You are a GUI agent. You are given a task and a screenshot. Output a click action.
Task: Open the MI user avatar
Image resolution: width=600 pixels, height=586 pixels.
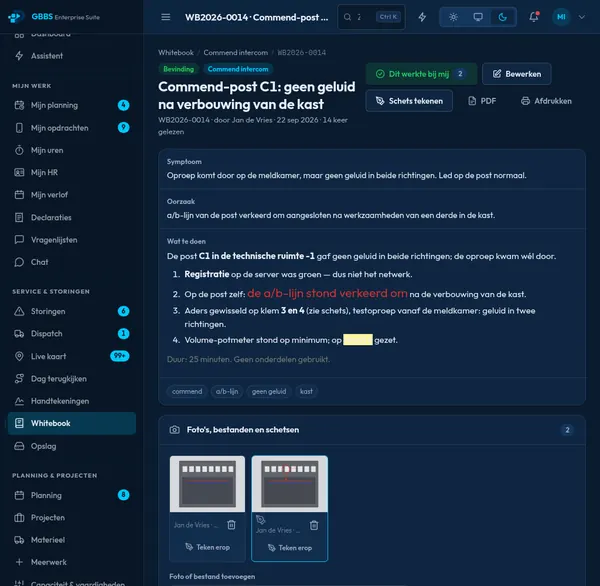(x=561, y=17)
